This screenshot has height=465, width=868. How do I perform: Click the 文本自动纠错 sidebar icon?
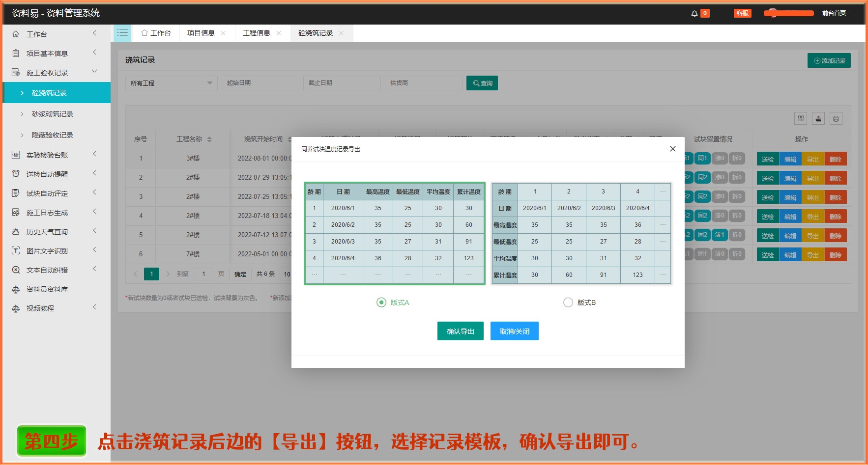click(x=16, y=270)
